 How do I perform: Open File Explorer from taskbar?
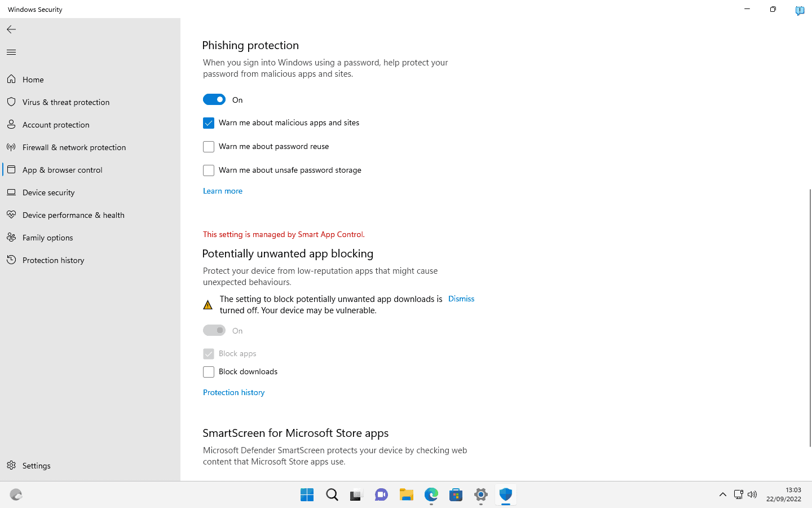click(407, 495)
